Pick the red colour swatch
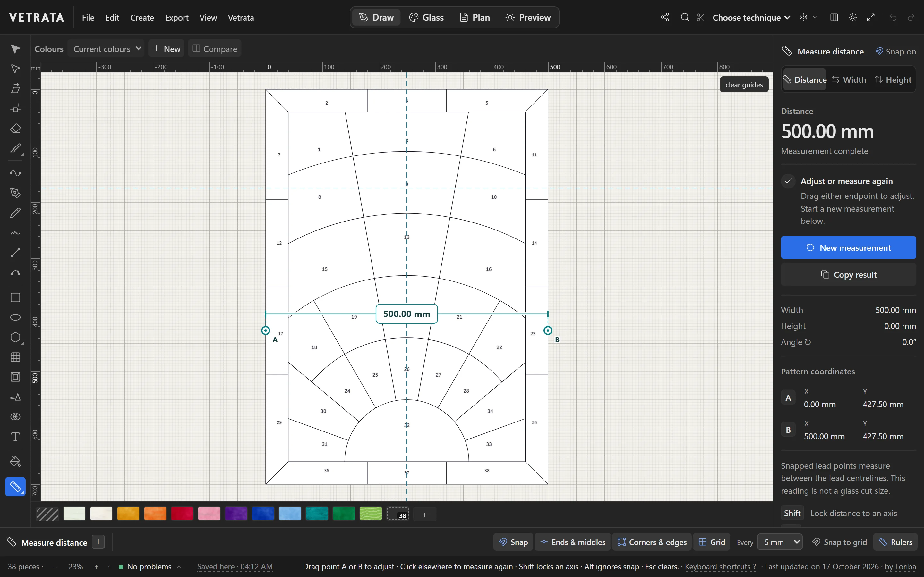Image resolution: width=924 pixels, height=577 pixels. [182, 514]
